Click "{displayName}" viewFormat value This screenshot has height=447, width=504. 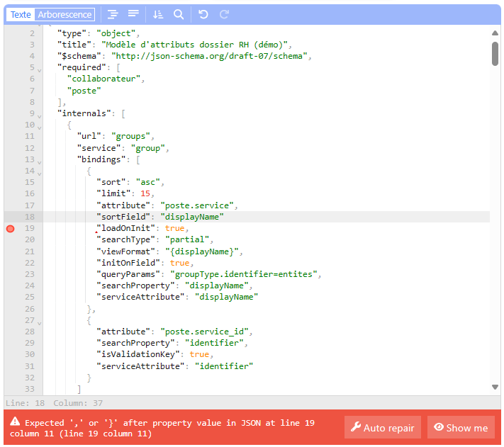tap(202, 251)
